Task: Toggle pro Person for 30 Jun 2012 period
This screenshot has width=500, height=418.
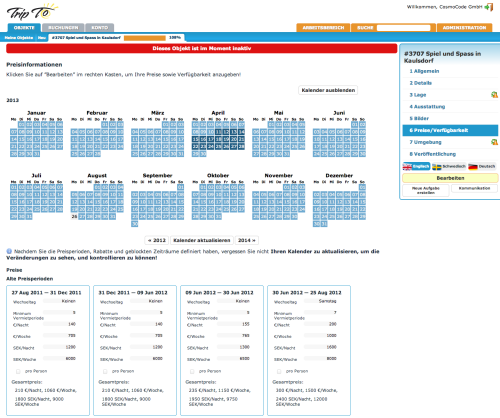Action: point(279,371)
